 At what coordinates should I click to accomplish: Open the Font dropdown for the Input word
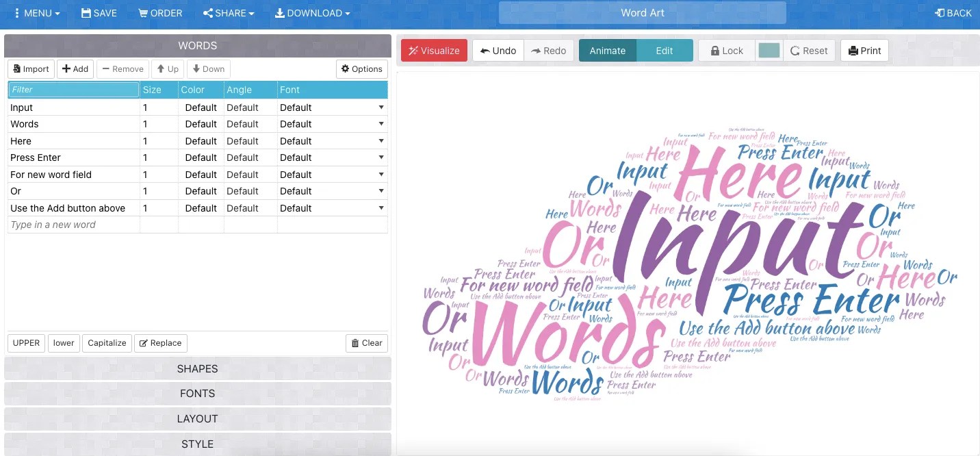(x=381, y=107)
